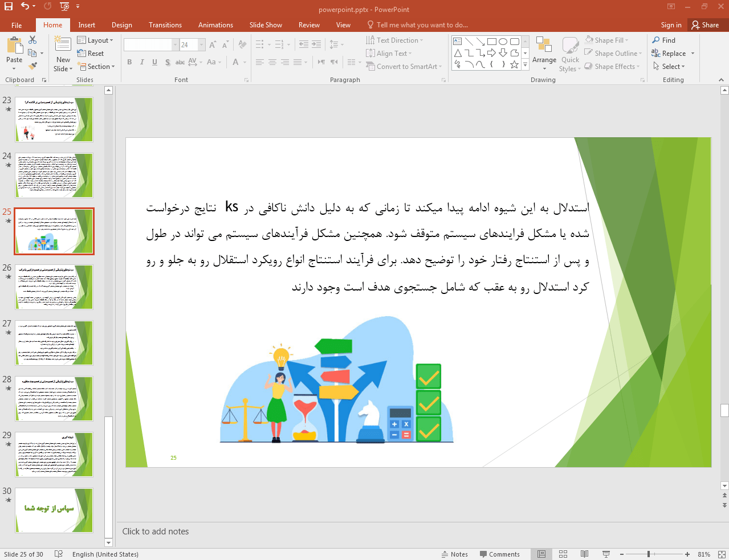
Task: Expand the Shape Fill dropdown
Action: [x=627, y=40]
